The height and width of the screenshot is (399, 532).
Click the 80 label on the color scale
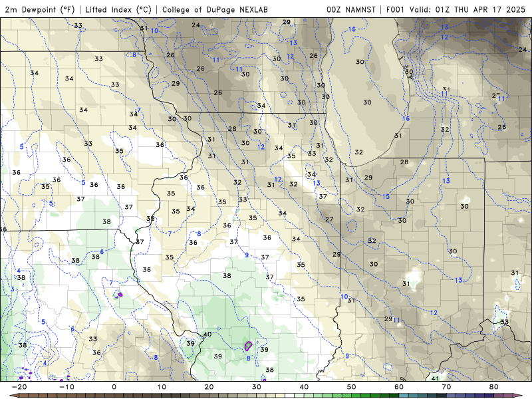click(494, 387)
